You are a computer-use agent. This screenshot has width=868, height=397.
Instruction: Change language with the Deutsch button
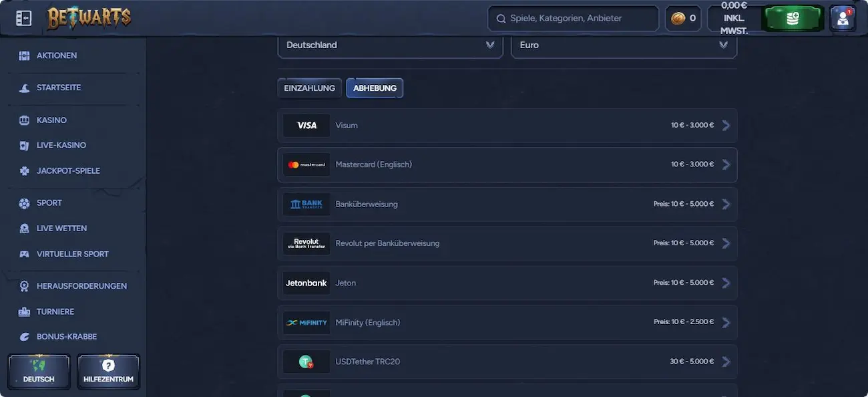click(x=39, y=372)
